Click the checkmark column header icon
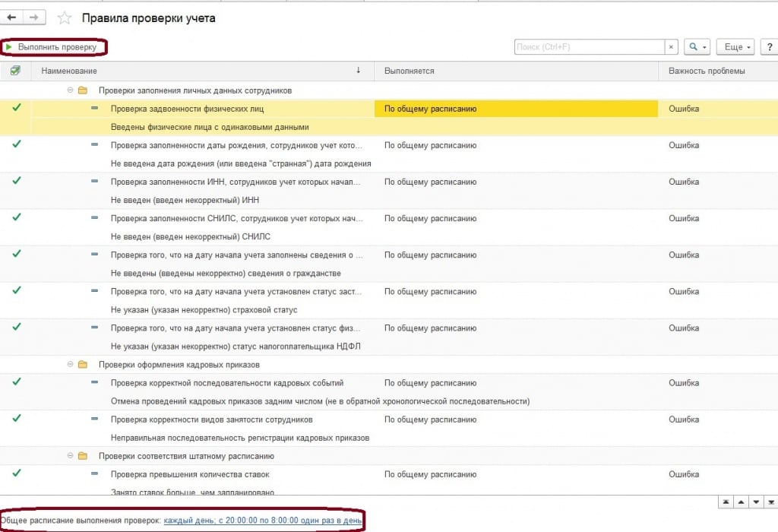The image size is (778, 532). click(16, 71)
